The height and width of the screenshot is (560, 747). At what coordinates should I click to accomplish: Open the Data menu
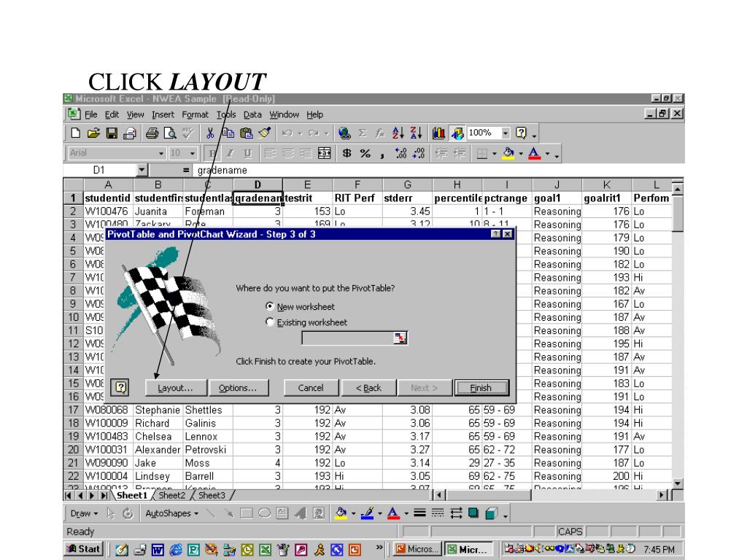(252, 114)
